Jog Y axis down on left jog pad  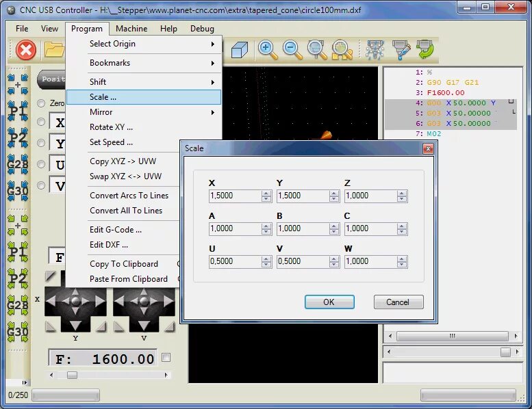[75, 326]
